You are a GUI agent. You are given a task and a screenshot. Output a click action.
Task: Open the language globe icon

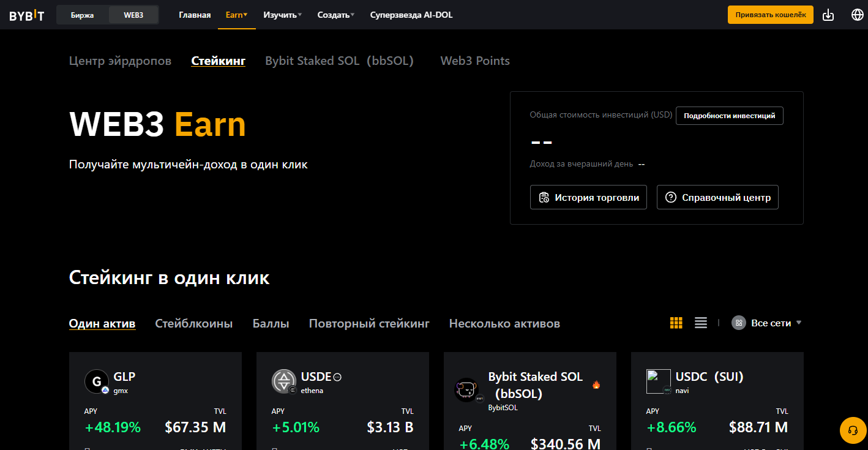pyautogui.click(x=858, y=15)
